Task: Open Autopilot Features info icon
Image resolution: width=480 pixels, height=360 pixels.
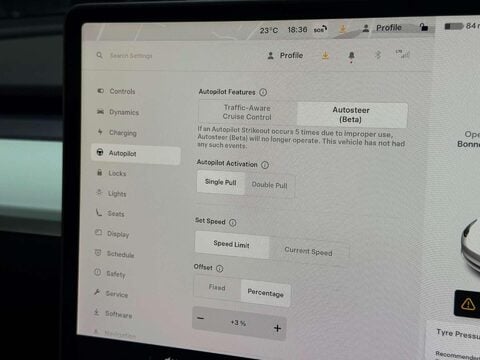Action: coord(263,92)
